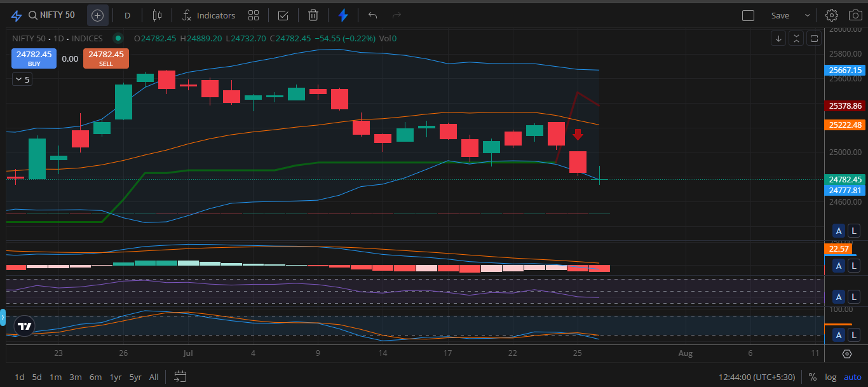Click the Jul label on time axis
The height and width of the screenshot is (387, 868).
[x=187, y=353]
